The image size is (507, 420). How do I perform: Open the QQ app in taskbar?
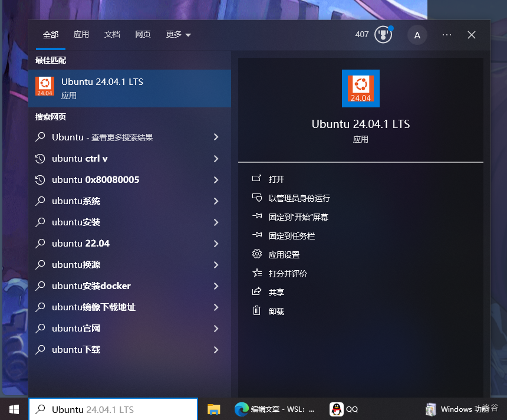click(344, 409)
